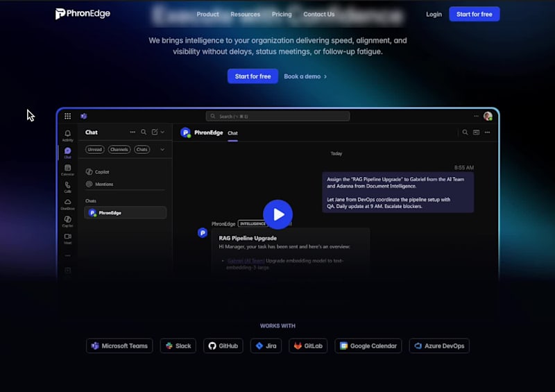Open the Activity bell icon
The image size is (555, 392).
(x=67, y=135)
